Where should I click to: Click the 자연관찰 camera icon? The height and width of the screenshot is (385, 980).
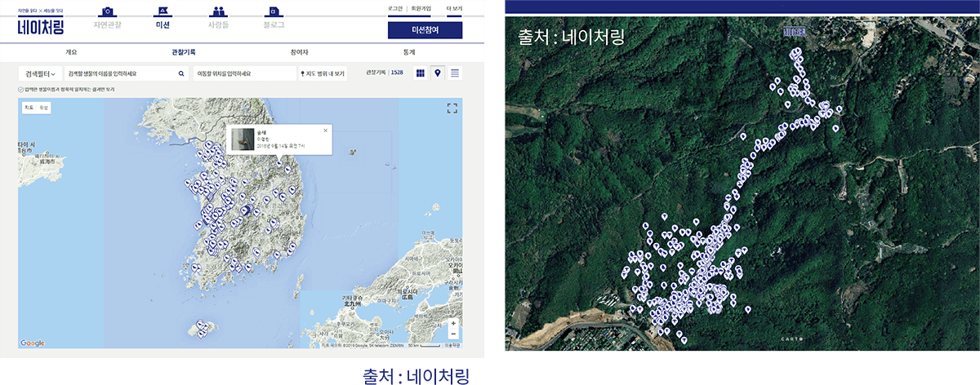pyautogui.click(x=107, y=11)
